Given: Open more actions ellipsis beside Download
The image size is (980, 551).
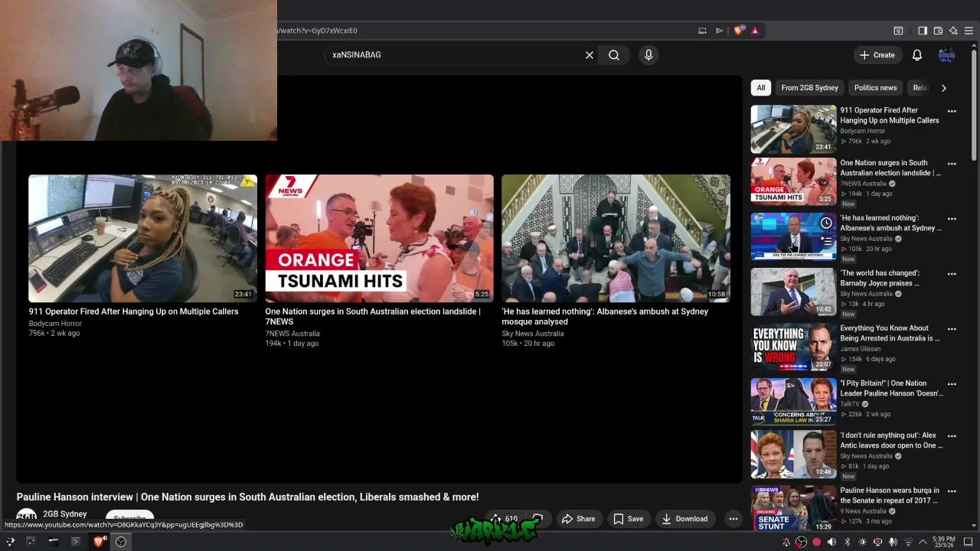Looking at the screenshot, I should [733, 519].
